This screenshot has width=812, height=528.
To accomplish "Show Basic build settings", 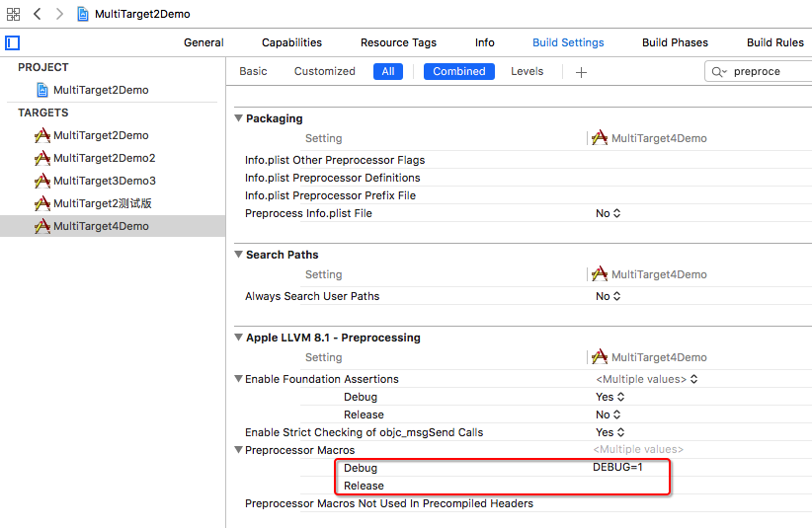I will click(x=253, y=71).
